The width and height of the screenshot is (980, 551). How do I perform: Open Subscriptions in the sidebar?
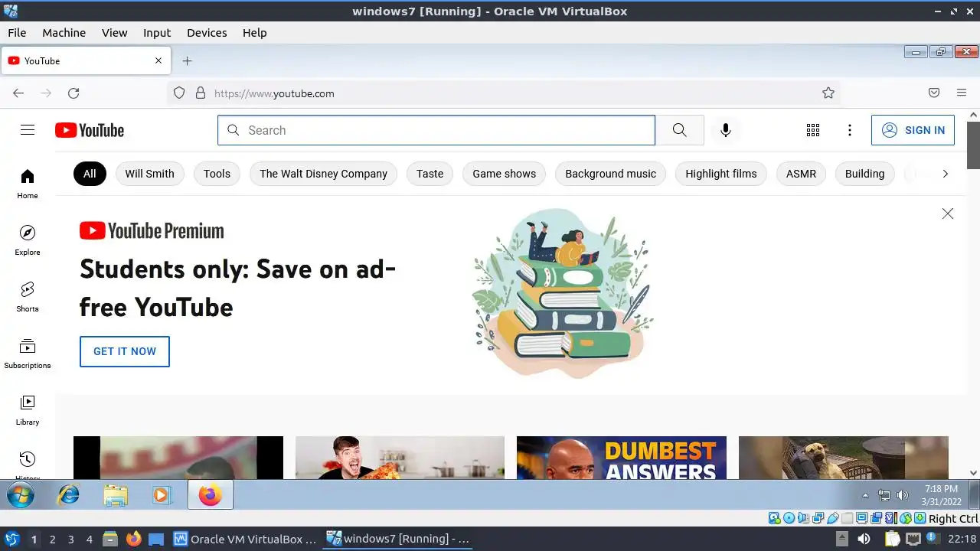click(28, 354)
